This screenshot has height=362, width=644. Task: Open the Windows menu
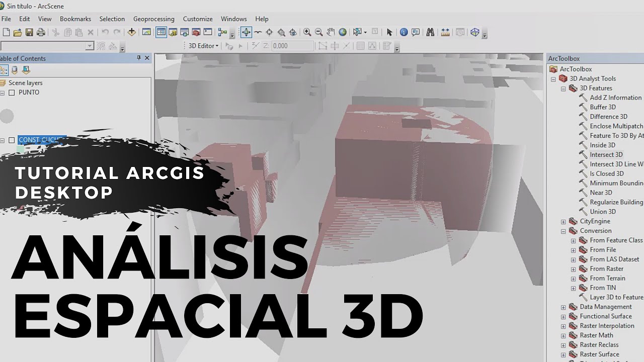tap(234, 19)
